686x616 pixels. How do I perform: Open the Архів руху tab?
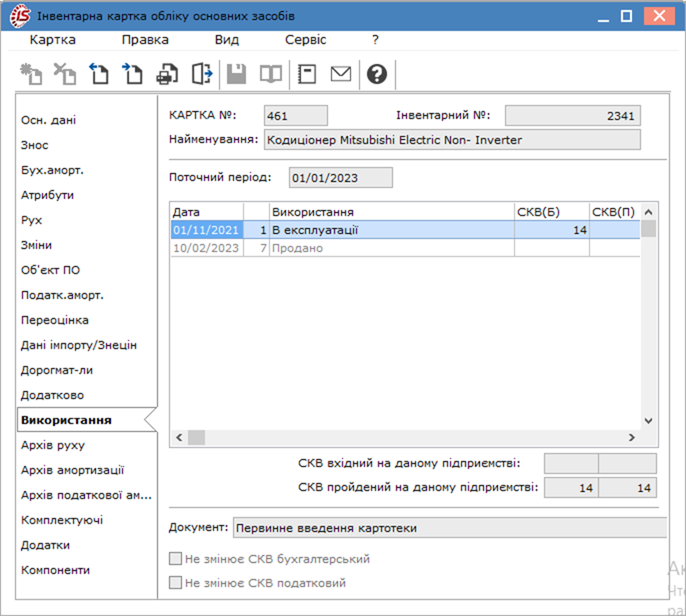click(53, 444)
